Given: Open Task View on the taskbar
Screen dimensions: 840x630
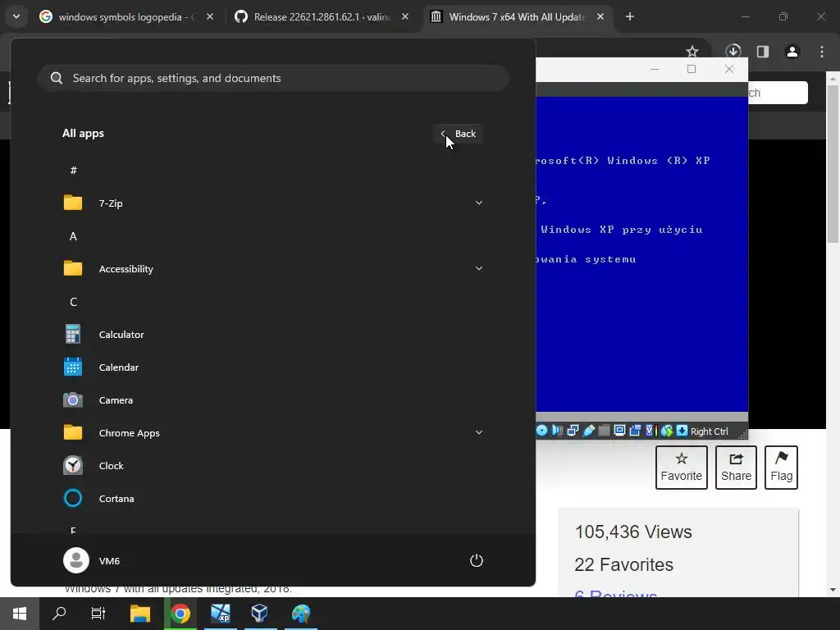Looking at the screenshot, I should click(x=98, y=614).
